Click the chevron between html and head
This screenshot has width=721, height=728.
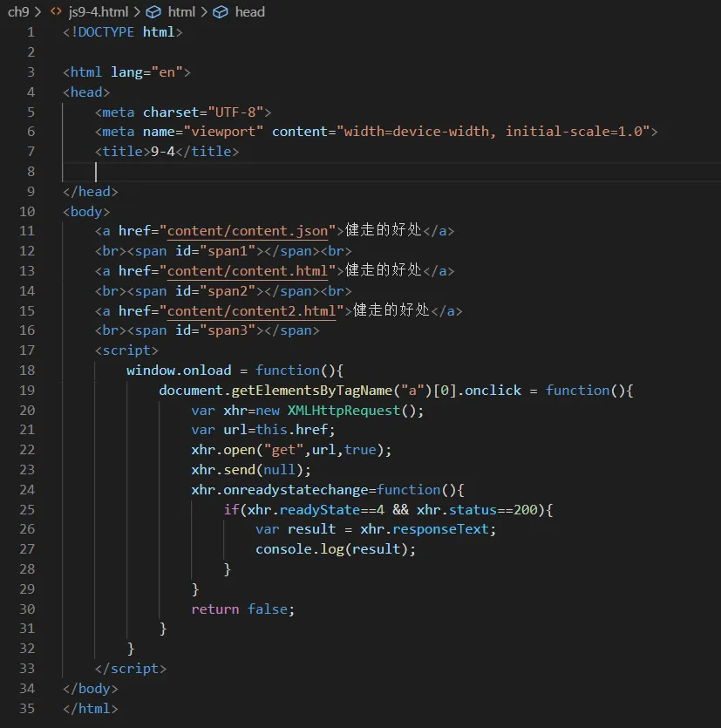204,12
